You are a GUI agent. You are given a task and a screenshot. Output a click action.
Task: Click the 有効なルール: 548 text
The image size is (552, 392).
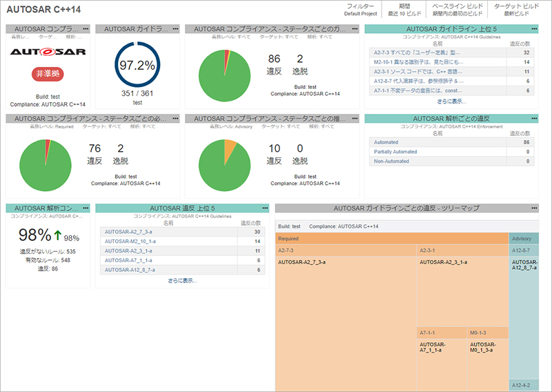pos(48,260)
